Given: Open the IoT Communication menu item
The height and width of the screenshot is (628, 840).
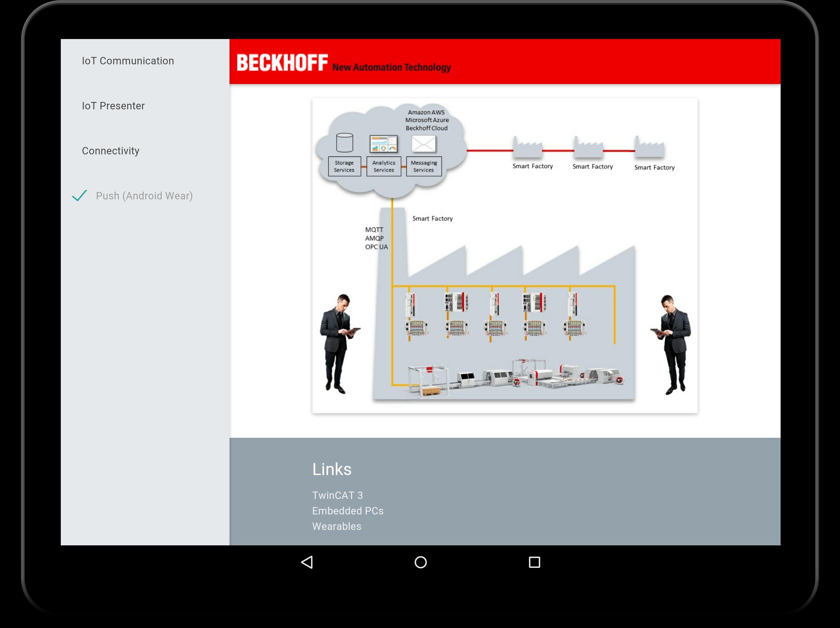Looking at the screenshot, I should [128, 61].
